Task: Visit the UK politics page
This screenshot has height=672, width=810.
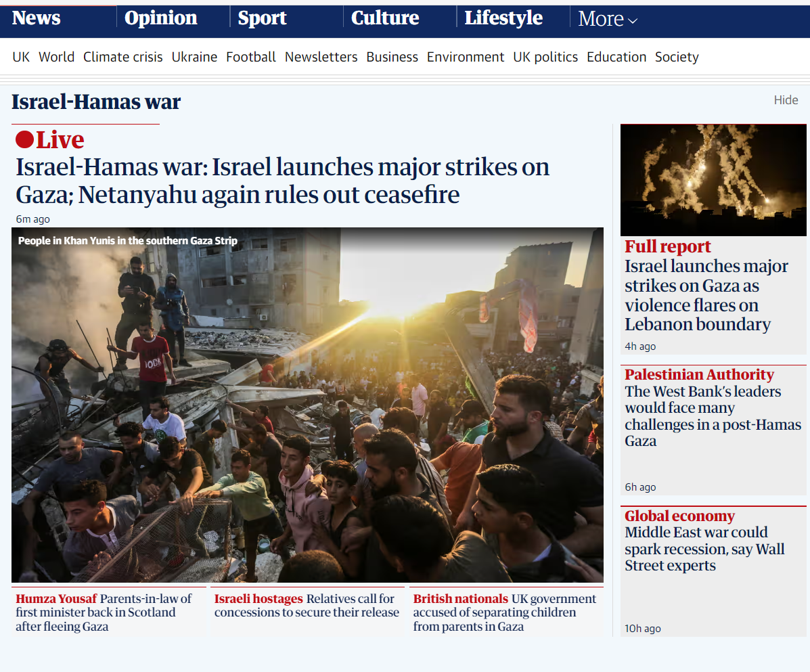Action: coord(545,57)
